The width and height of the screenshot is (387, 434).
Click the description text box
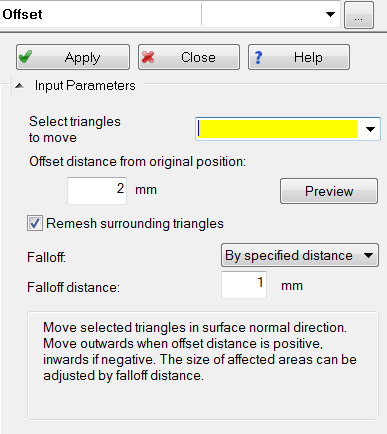pyautogui.click(x=203, y=366)
